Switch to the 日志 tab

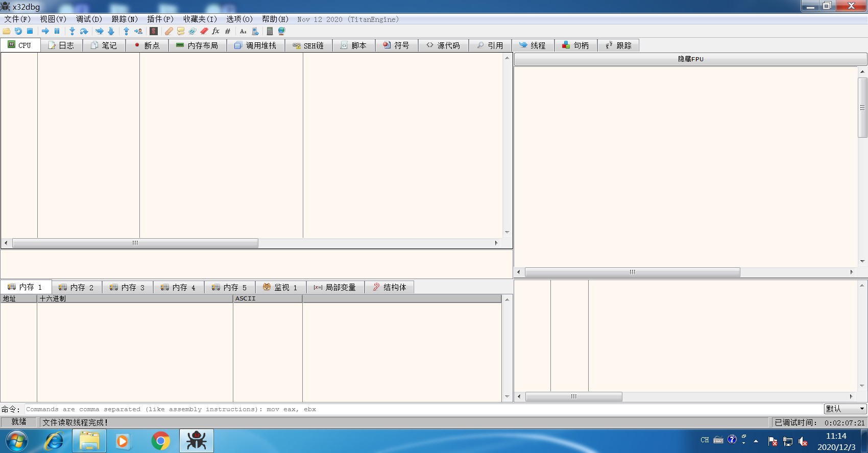point(61,45)
